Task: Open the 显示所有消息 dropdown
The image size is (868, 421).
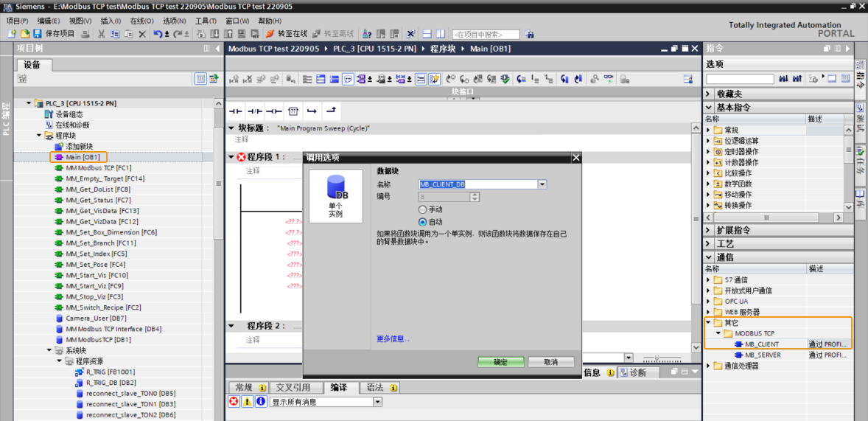Action: (377, 402)
